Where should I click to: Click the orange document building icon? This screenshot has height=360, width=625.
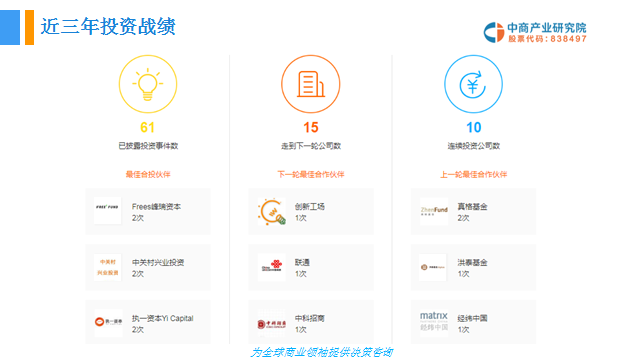[311, 84]
